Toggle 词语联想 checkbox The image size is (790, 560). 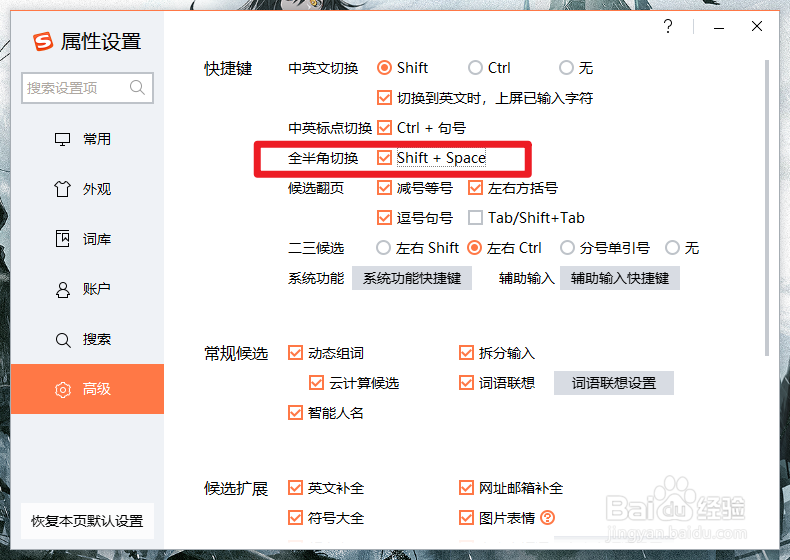tap(466, 383)
